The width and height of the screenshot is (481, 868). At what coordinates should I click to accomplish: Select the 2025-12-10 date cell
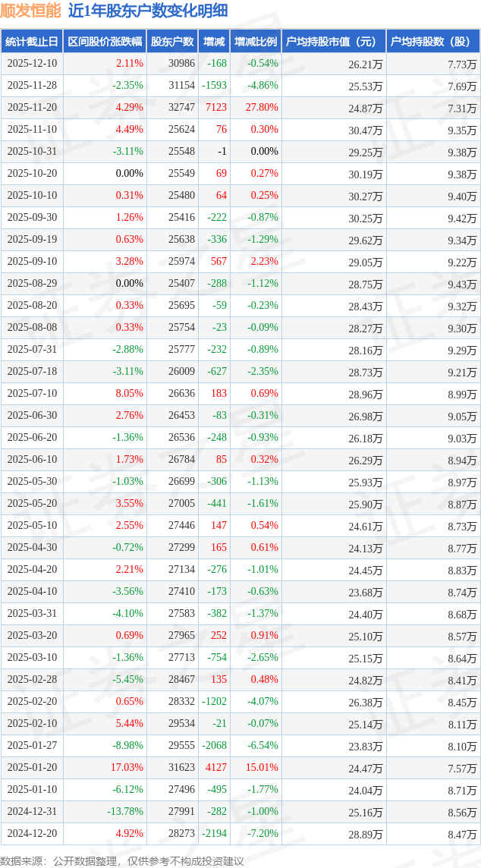[32, 64]
